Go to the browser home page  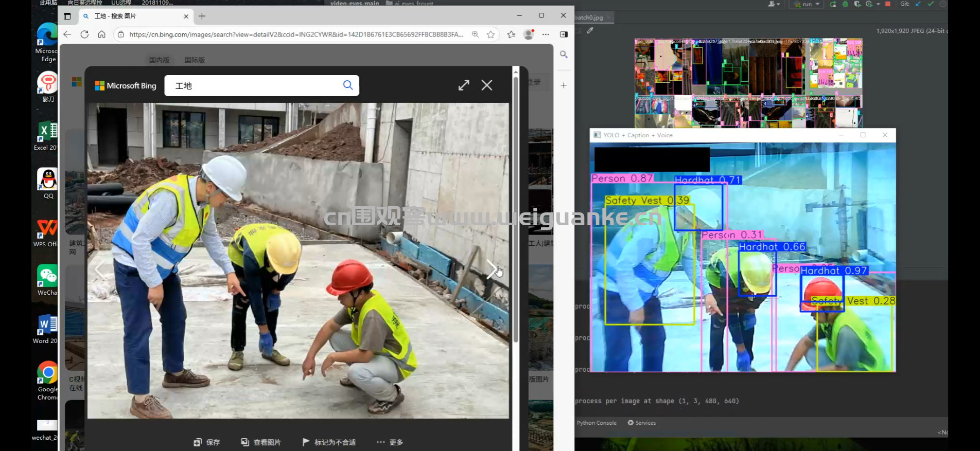(102, 34)
